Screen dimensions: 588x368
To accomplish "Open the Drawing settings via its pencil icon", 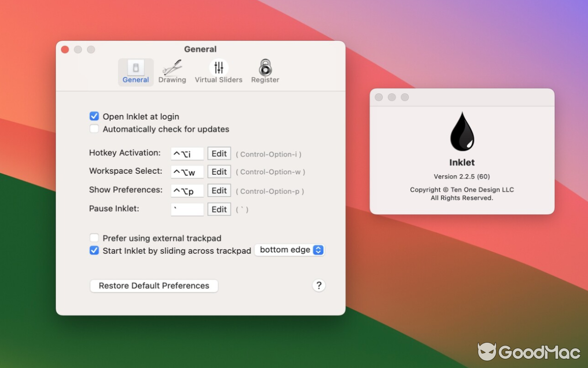I will [x=172, y=68].
